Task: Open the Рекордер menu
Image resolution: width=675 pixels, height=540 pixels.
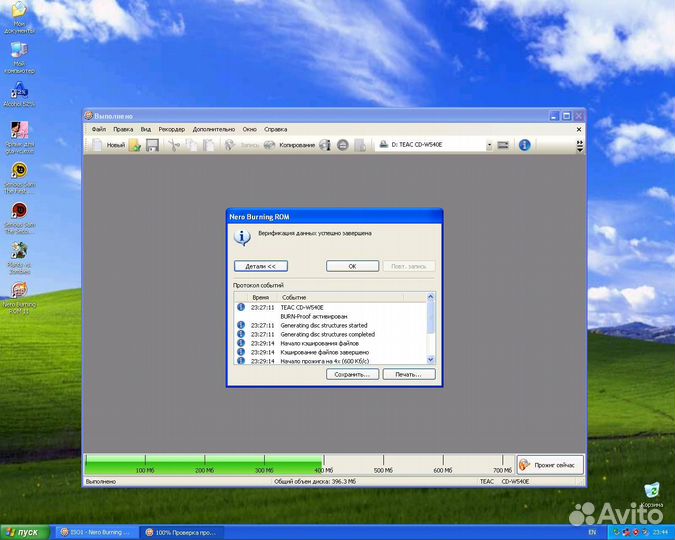Action: point(171,129)
